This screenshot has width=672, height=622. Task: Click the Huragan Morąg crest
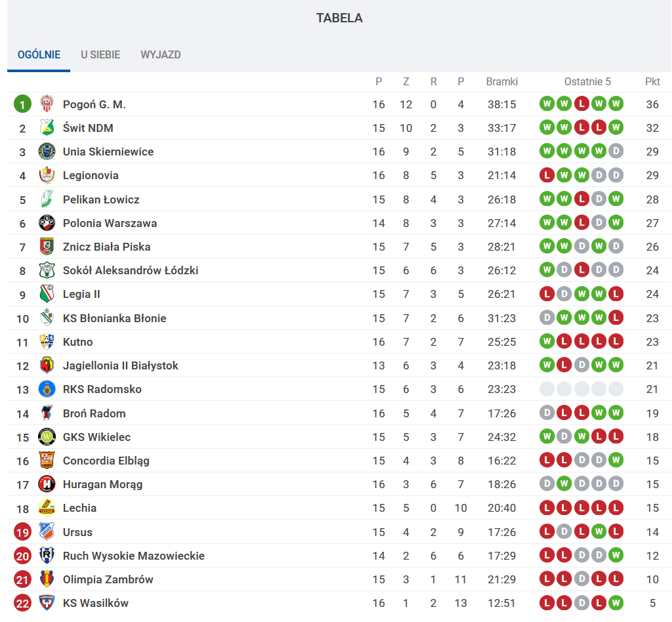point(47,484)
